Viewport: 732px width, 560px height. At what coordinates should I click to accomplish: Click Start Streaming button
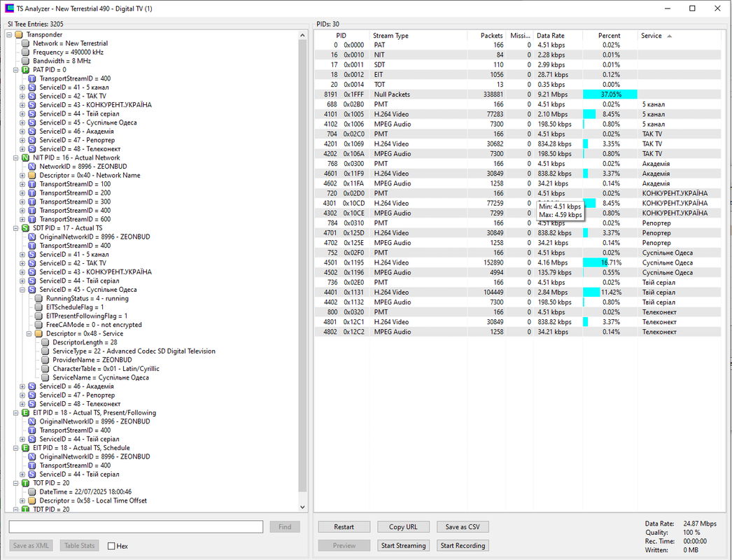(403, 545)
